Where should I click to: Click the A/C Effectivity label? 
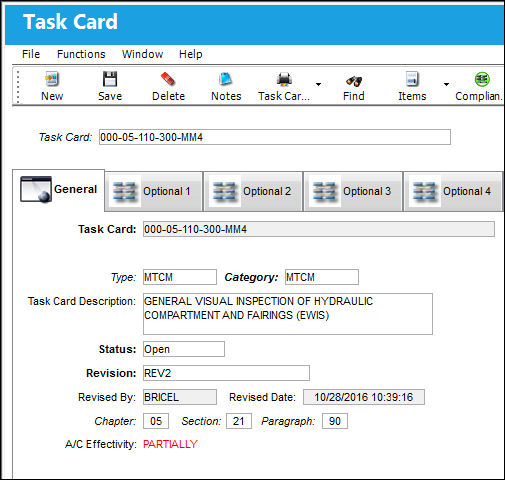click(x=101, y=444)
